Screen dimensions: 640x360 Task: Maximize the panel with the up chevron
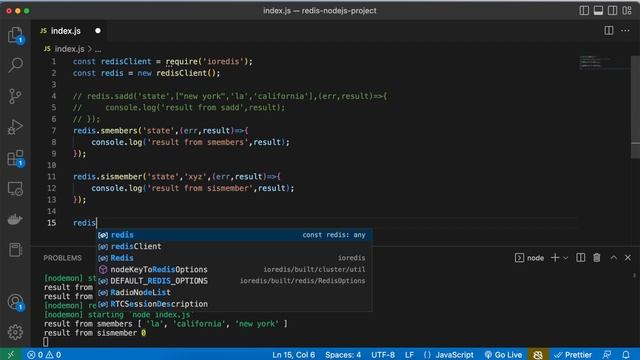point(613,258)
